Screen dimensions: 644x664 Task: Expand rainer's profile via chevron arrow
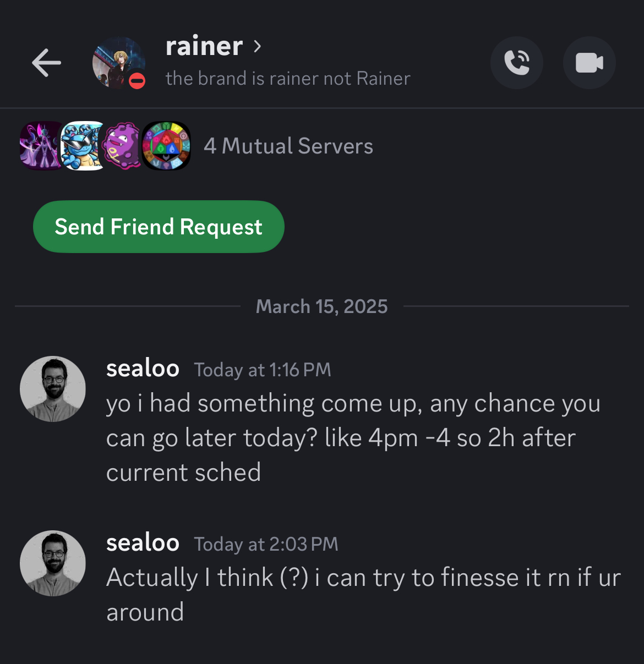coord(258,46)
